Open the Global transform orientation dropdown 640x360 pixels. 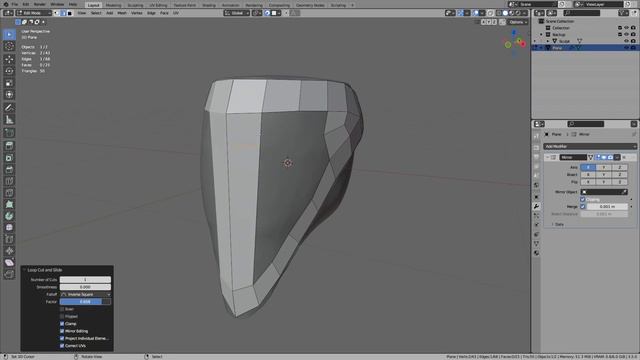[x=237, y=13]
